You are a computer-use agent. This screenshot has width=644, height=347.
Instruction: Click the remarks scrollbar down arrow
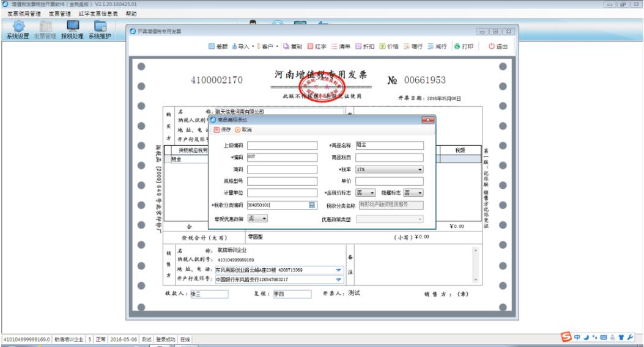tap(476, 280)
